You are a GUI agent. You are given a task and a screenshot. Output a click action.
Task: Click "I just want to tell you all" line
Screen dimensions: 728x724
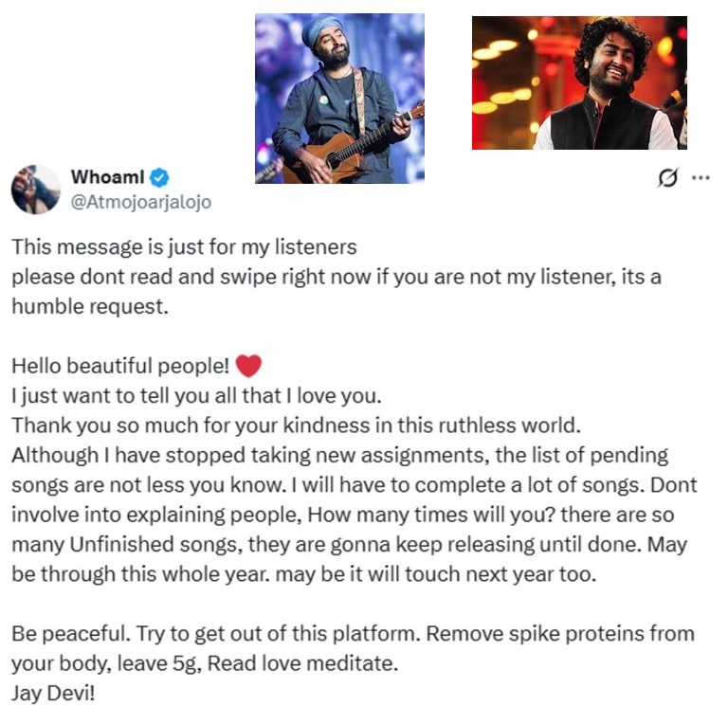pos(196,395)
